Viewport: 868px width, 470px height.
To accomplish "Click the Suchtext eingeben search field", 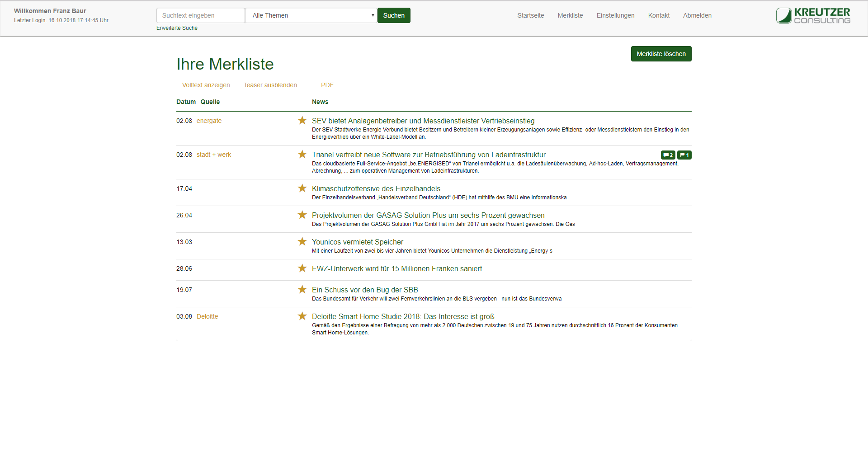I will coord(200,15).
